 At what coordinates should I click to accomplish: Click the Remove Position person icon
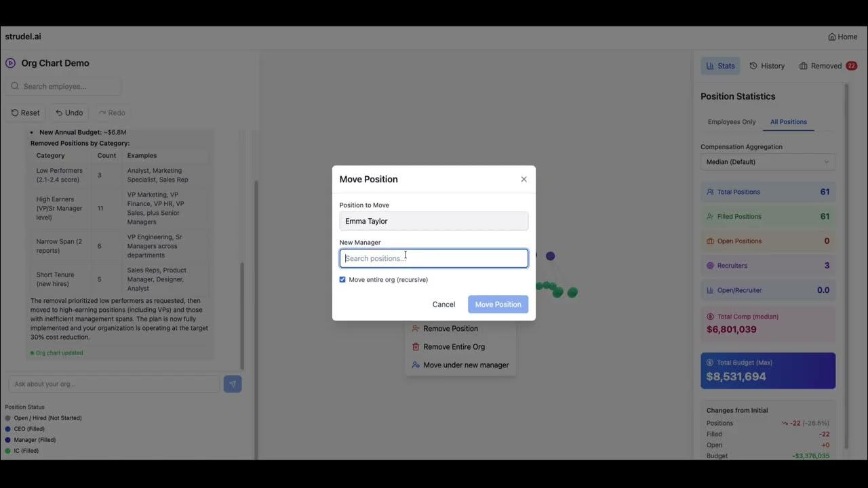point(416,329)
